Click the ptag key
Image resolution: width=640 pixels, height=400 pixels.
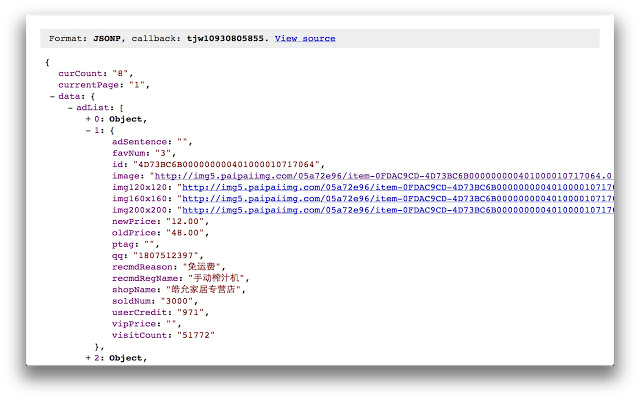point(123,244)
